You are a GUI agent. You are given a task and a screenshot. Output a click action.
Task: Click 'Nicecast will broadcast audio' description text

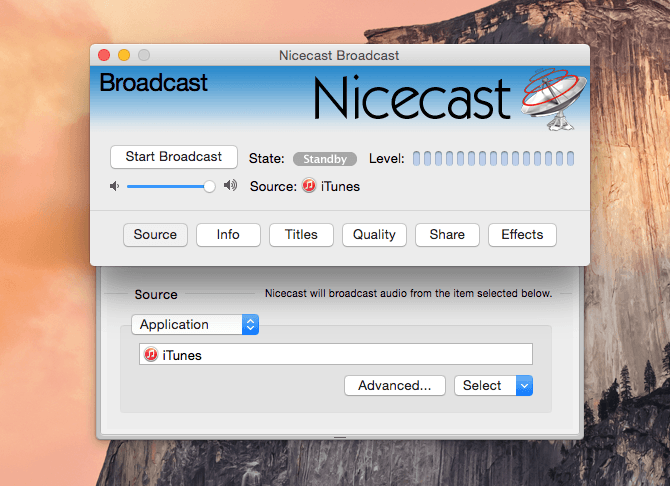tap(408, 294)
